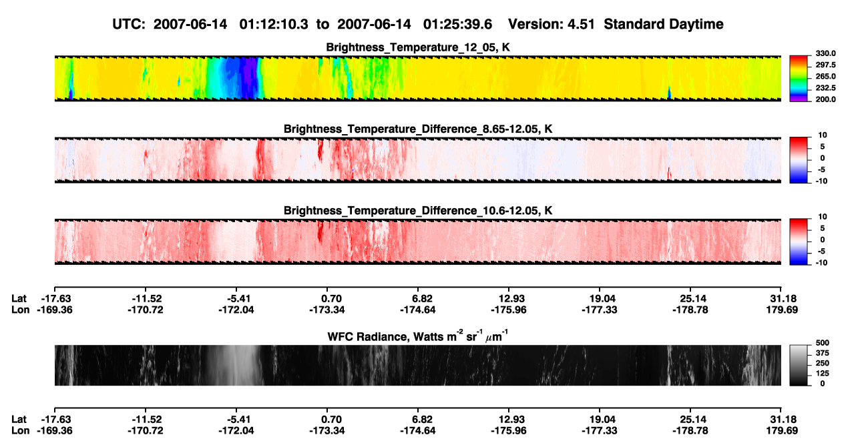This screenshot has width=868, height=445.
Task: Click the grayscale WFC Radiance color bar
Action: [799, 366]
